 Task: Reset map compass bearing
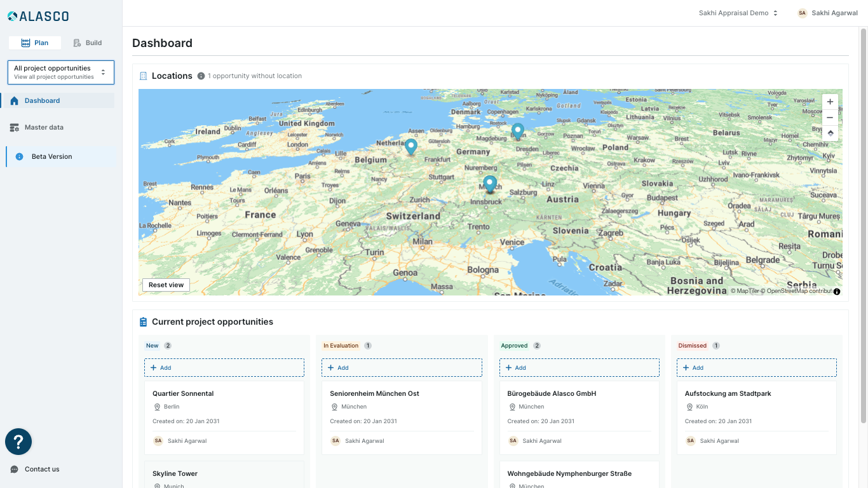coord(830,133)
